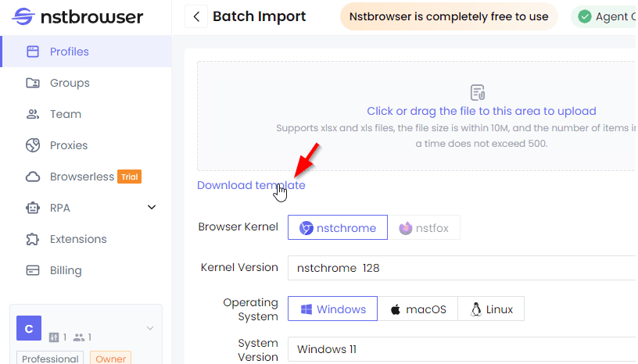
Task: Click the Download template link
Action: point(251,185)
